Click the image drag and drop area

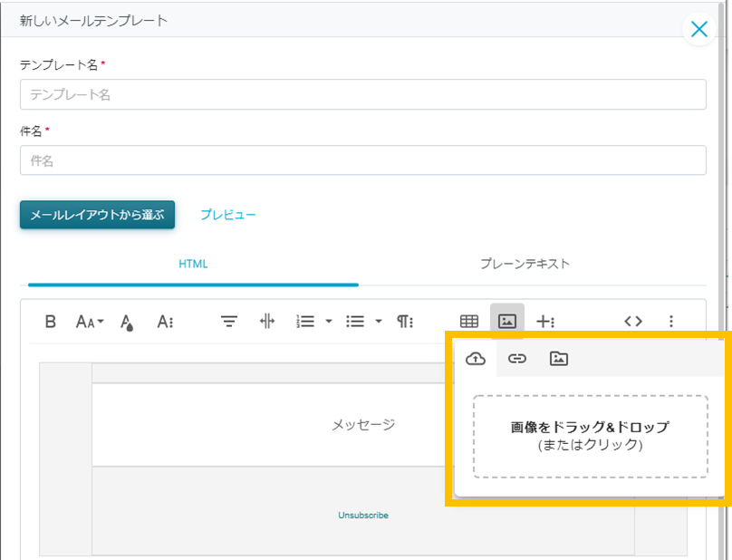pyautogui.click(x=591, y=436)
